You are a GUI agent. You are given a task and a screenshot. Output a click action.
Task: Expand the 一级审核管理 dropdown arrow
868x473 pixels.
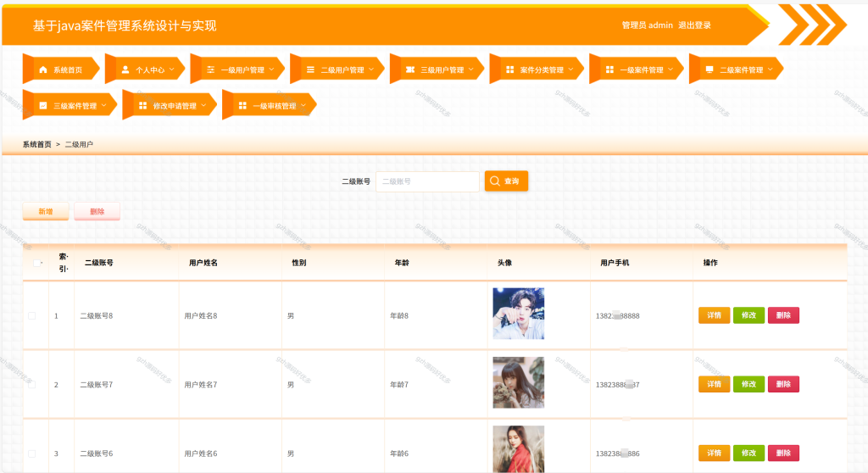[x=303, y=105]
